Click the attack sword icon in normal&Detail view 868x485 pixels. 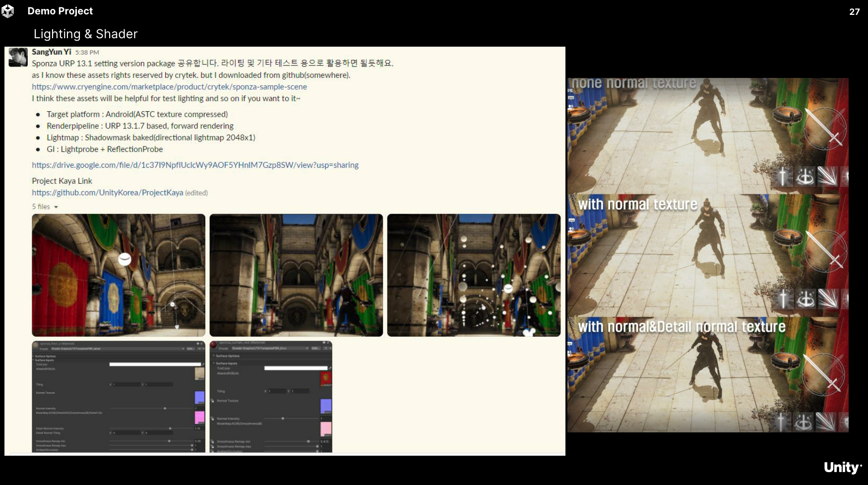click(823, 374)
